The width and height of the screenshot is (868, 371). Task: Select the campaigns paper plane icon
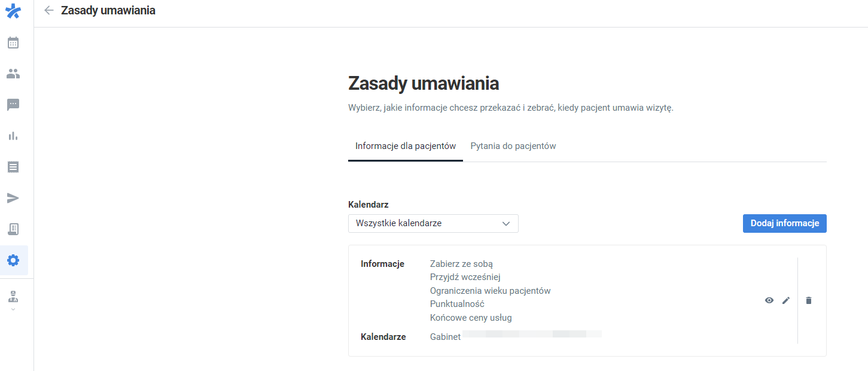(13, 198)
